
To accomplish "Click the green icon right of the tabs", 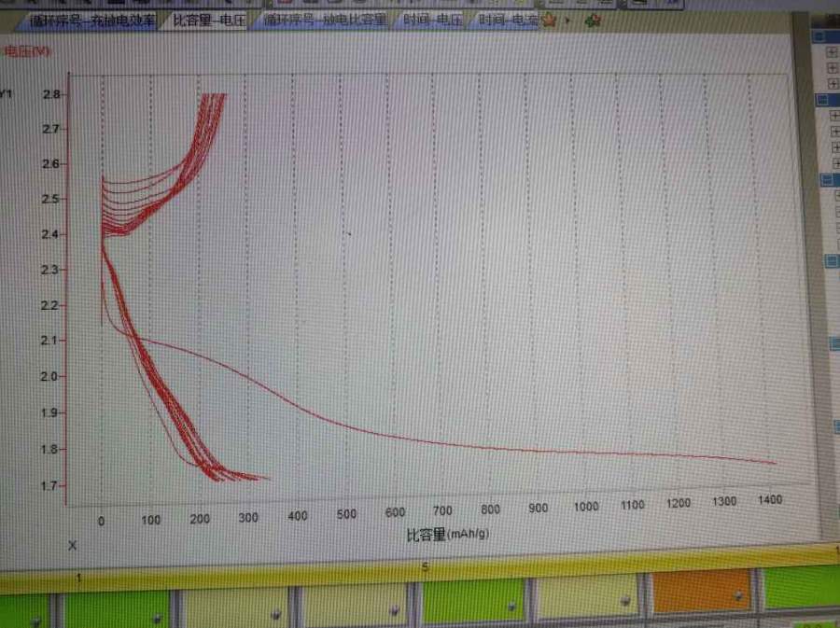I will pyautogui.click(x=592, y=21).
